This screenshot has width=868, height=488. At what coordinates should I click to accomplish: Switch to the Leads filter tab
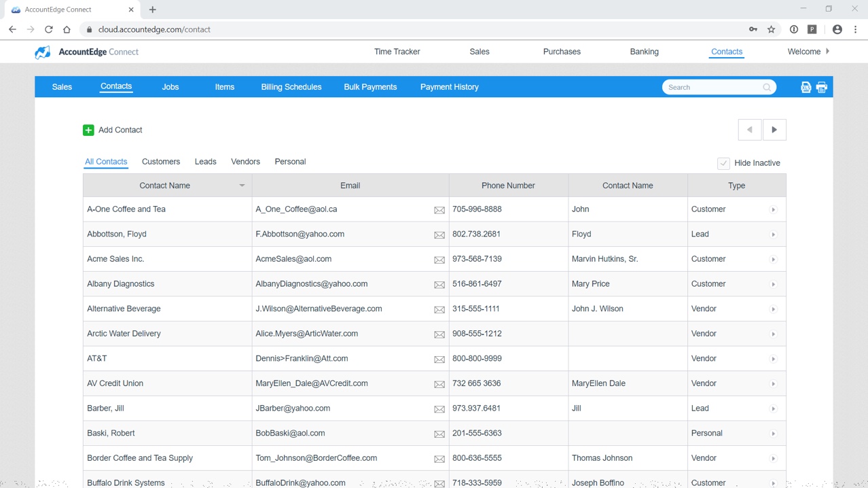[205, 162]
